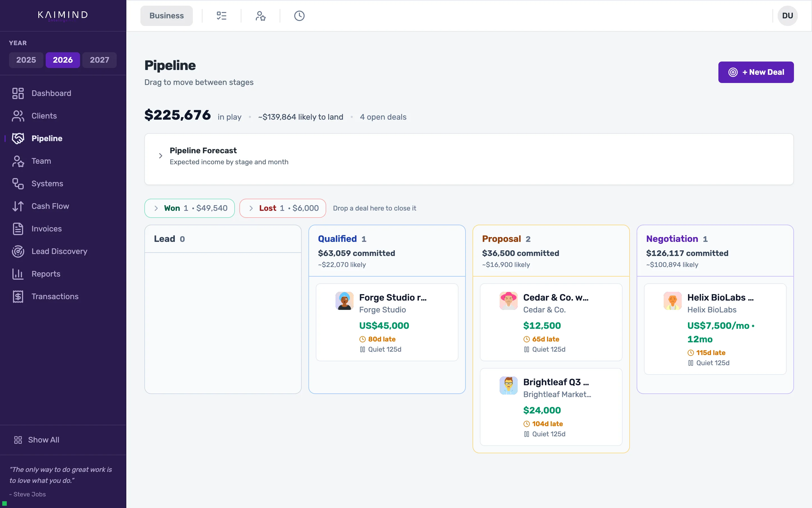
Task: Expand the Lost deals pill
Action: (283, 208)
